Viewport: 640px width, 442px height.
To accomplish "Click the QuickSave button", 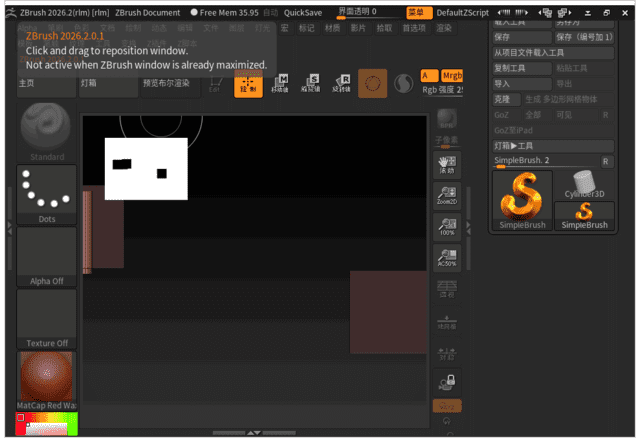I will [303, 12].
